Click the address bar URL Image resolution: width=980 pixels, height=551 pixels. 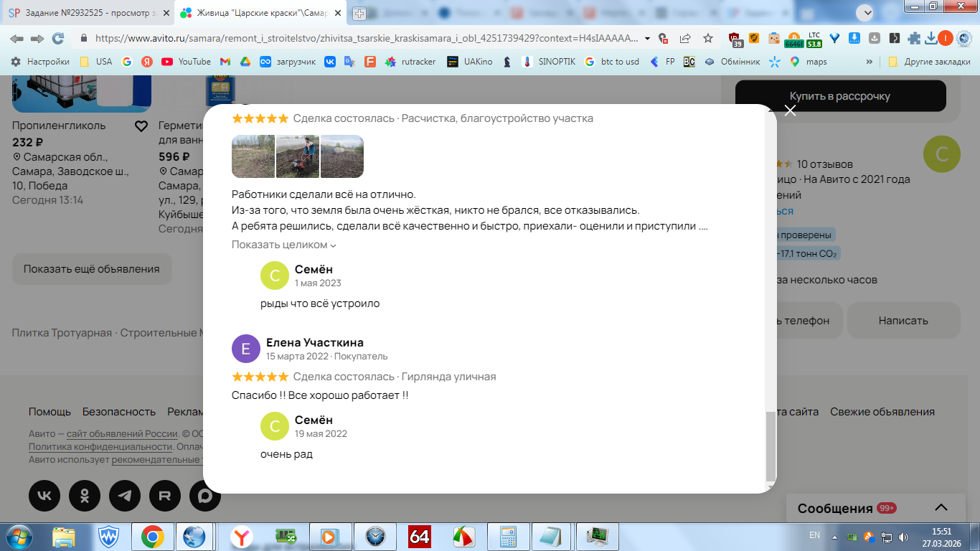click(365, 39)
